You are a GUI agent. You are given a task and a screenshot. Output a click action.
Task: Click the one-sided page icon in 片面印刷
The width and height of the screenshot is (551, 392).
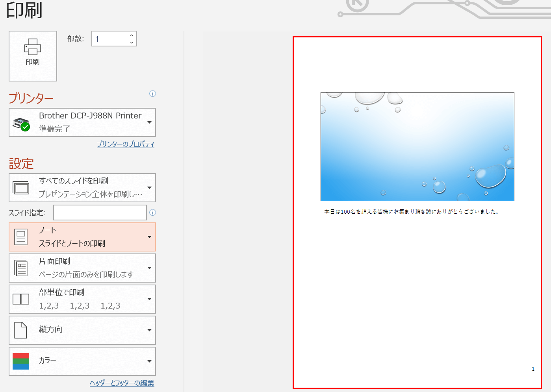click(x=21, y=268)
